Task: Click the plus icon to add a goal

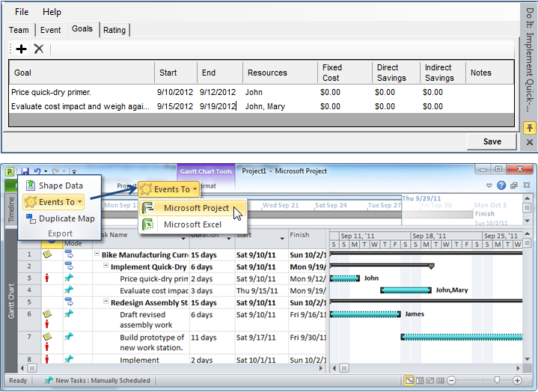Action: coord(21,49)
